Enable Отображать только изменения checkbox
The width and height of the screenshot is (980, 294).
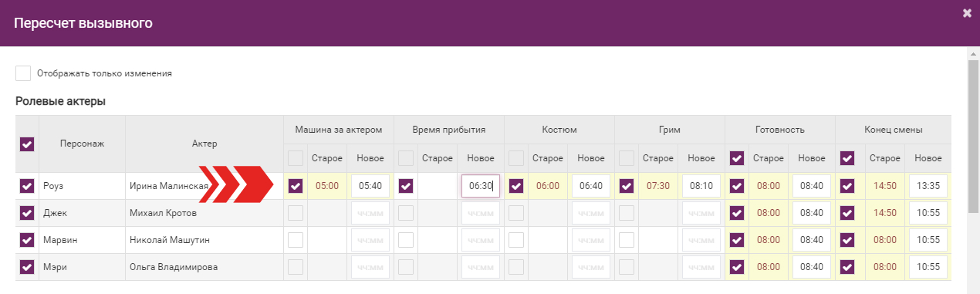(x=23, y=73)
